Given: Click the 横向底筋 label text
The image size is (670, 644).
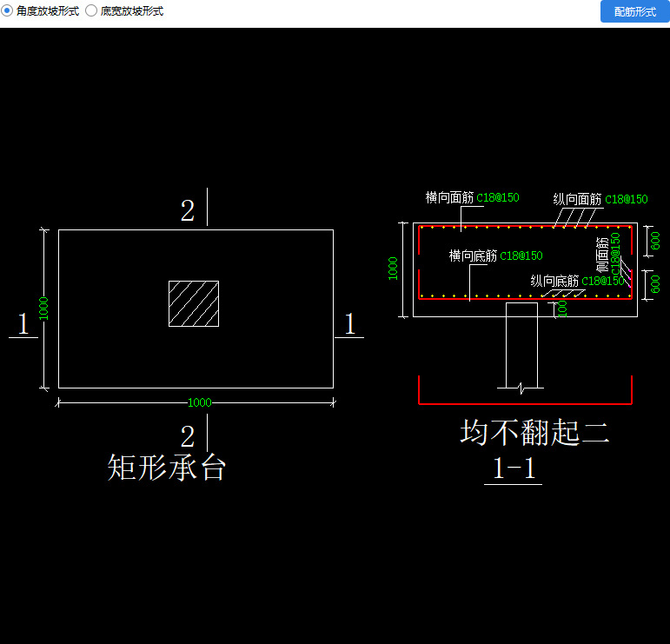Looking at the screenshot, I should click(x=473, y=256).
